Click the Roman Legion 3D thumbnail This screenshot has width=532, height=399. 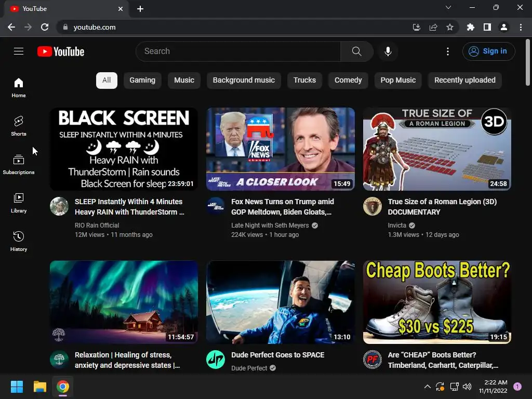pos(437,149)
